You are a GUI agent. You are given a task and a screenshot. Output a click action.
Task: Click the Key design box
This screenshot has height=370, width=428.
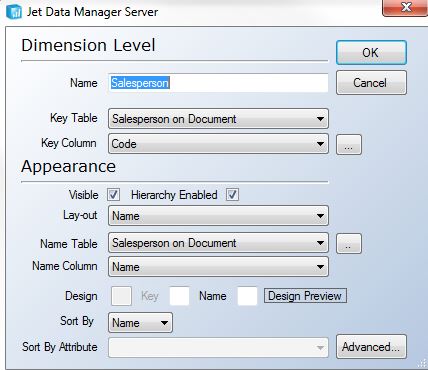[179, 296]
